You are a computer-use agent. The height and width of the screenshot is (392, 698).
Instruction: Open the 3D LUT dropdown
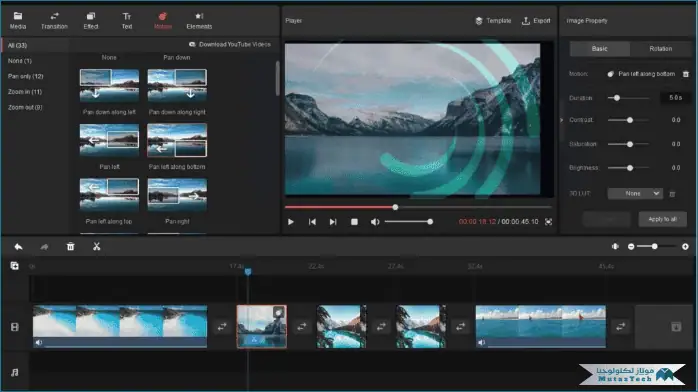pos(635,194)
